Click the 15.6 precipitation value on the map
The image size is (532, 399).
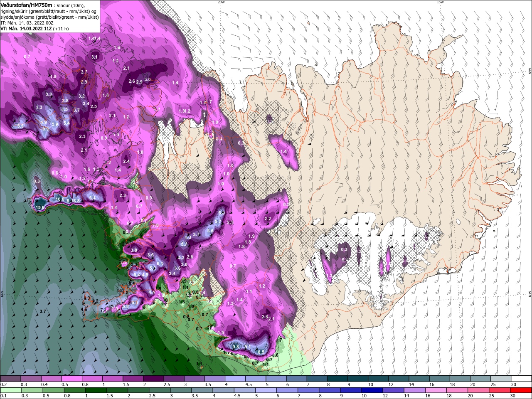tap(40, 207)
